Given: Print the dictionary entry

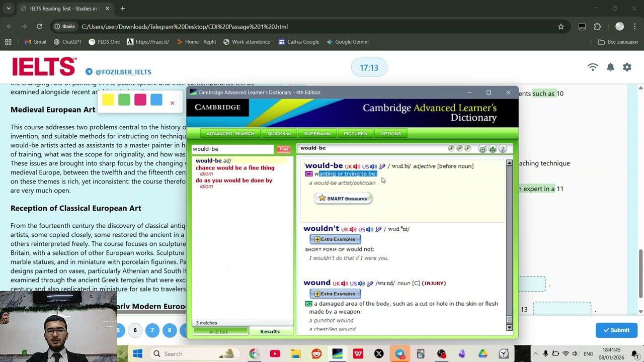Looking at the screenshot, I should (x=493, y=149).
